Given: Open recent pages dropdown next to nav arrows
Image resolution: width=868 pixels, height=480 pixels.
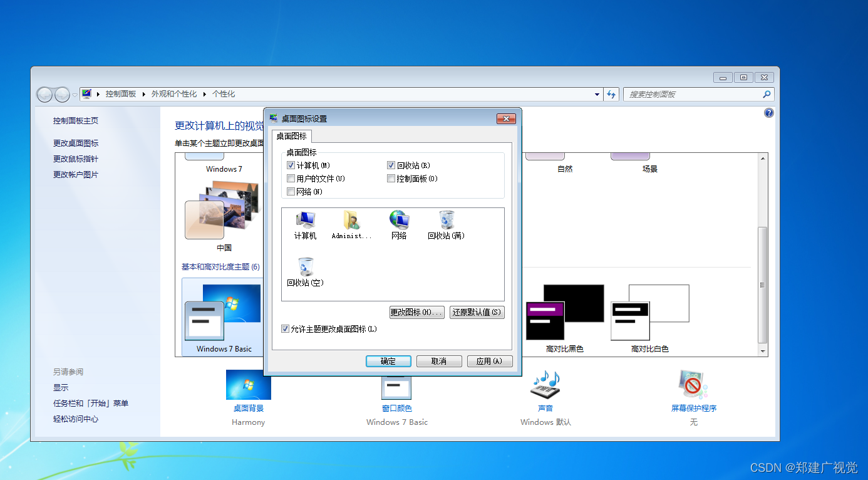Looking at the screenshot, I should 75,95.
